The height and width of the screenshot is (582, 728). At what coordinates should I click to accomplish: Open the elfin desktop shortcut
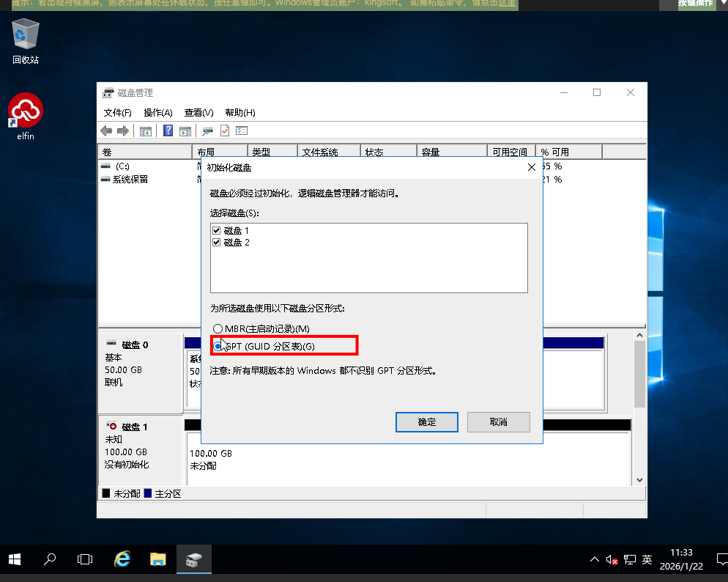point(26,116)
